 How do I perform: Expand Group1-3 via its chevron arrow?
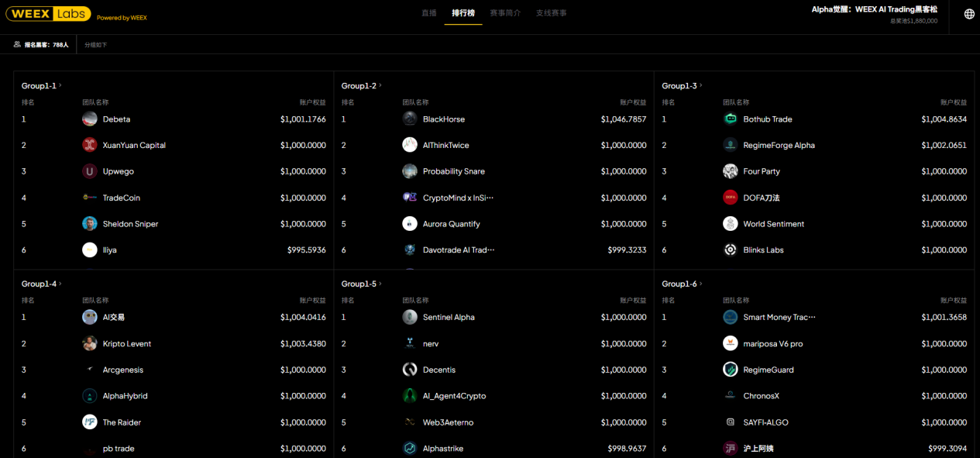(701, 85)
